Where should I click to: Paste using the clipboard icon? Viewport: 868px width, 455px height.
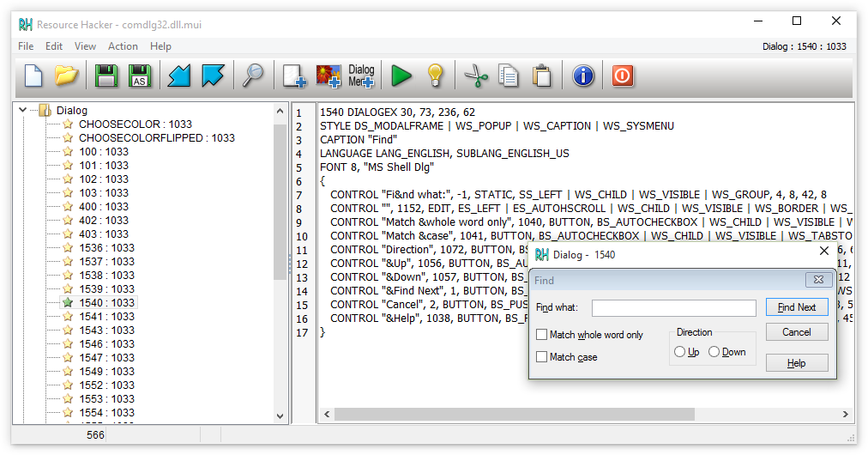pos(542,76)
